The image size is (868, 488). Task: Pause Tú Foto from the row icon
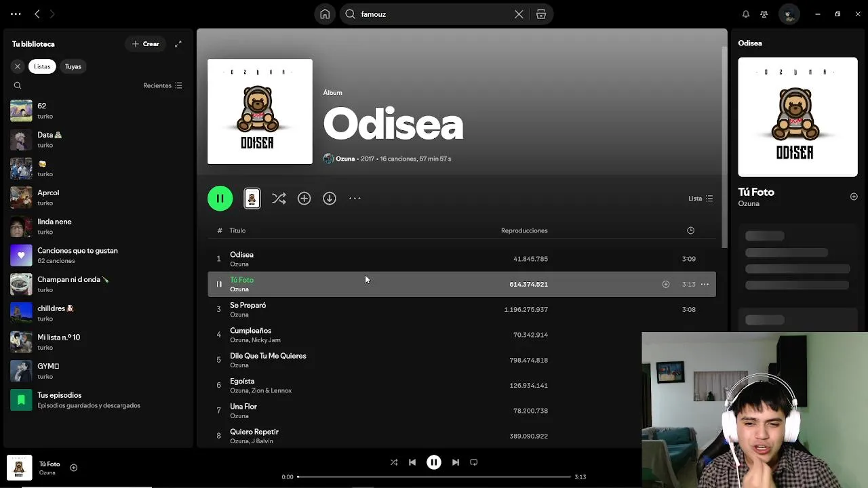[x=218, y=284]
